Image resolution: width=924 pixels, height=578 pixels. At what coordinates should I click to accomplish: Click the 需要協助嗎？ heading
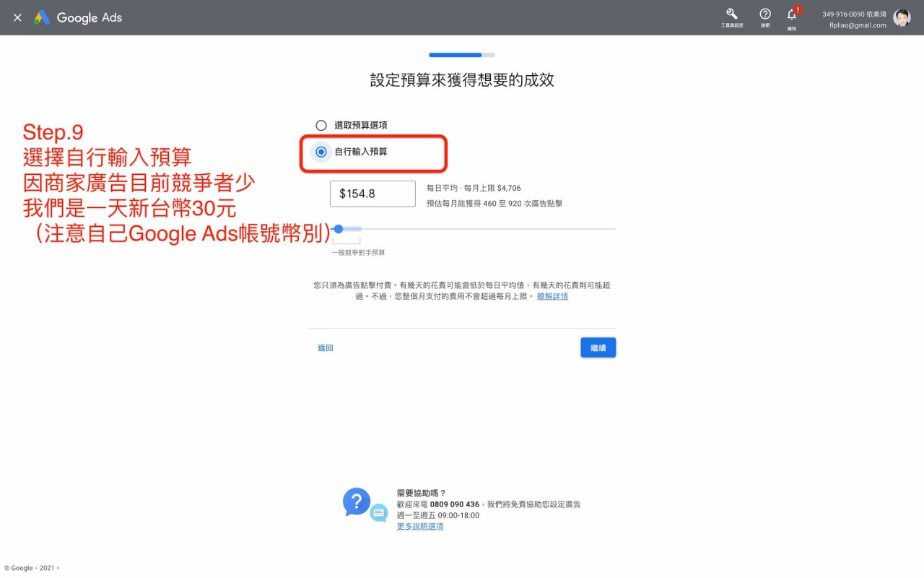pos(422,493)
